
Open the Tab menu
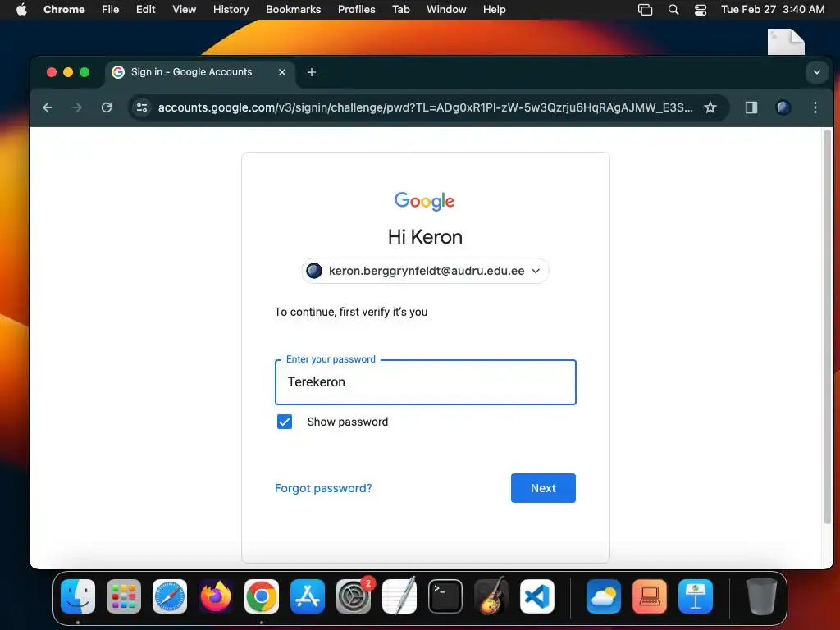click(x=400, y=10)
